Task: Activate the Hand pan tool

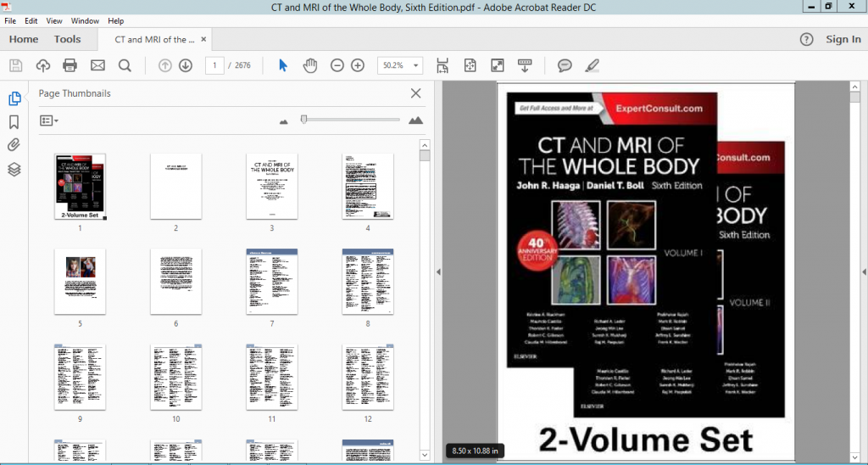Action: 310,65
